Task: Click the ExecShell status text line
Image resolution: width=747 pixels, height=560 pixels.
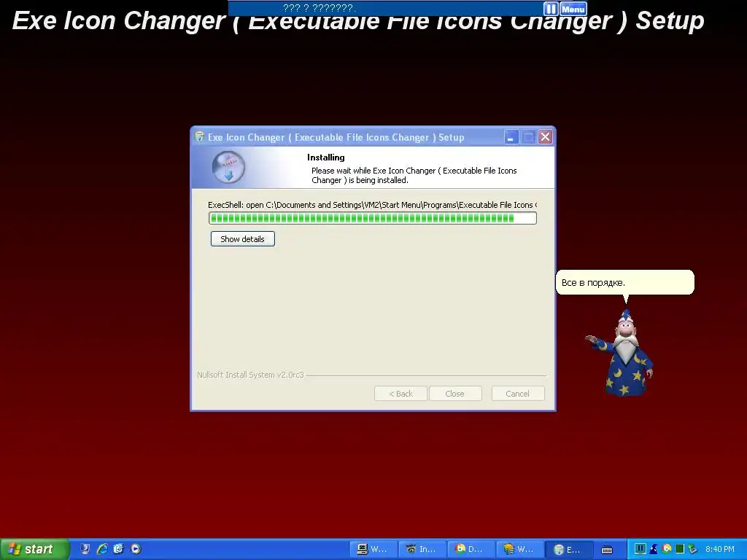Action: tap(372, 205)
